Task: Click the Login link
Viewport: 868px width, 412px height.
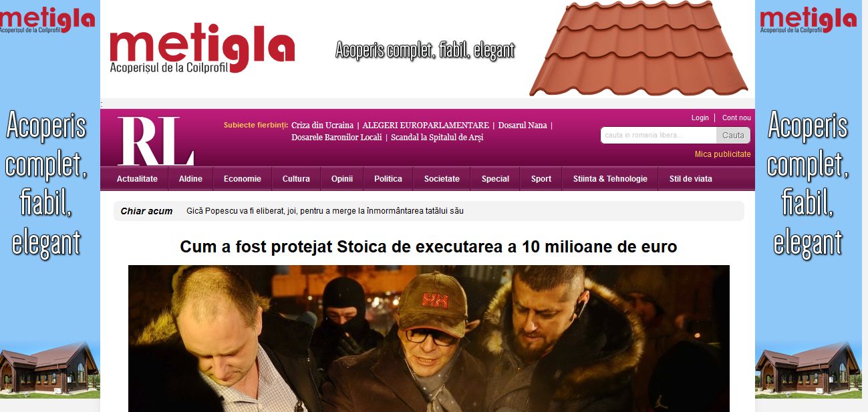Action: coord(700,118)
